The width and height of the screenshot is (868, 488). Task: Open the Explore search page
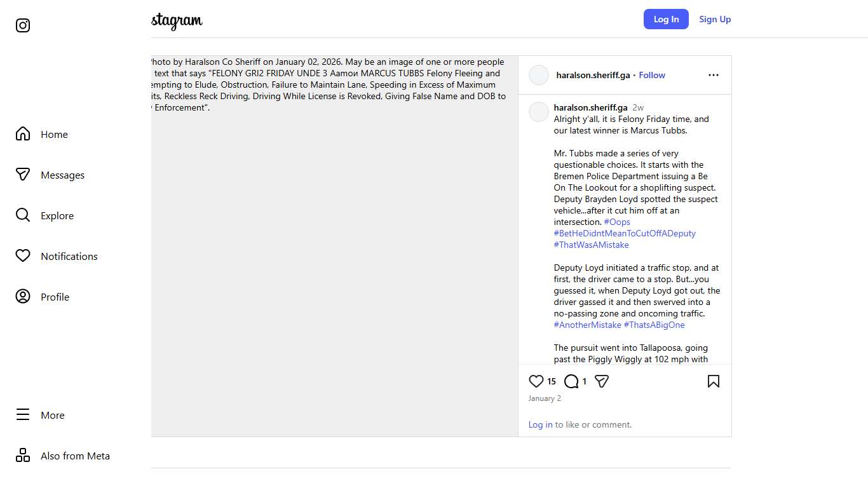(57, 215)
